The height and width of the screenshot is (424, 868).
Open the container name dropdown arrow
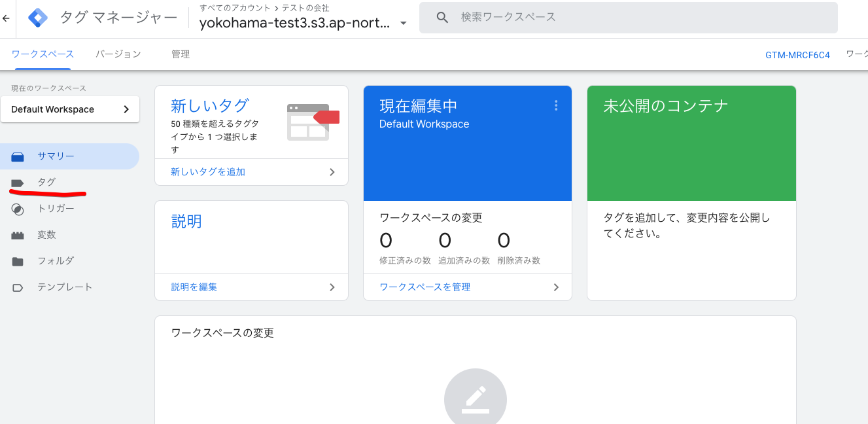click(x=404, y=22)
